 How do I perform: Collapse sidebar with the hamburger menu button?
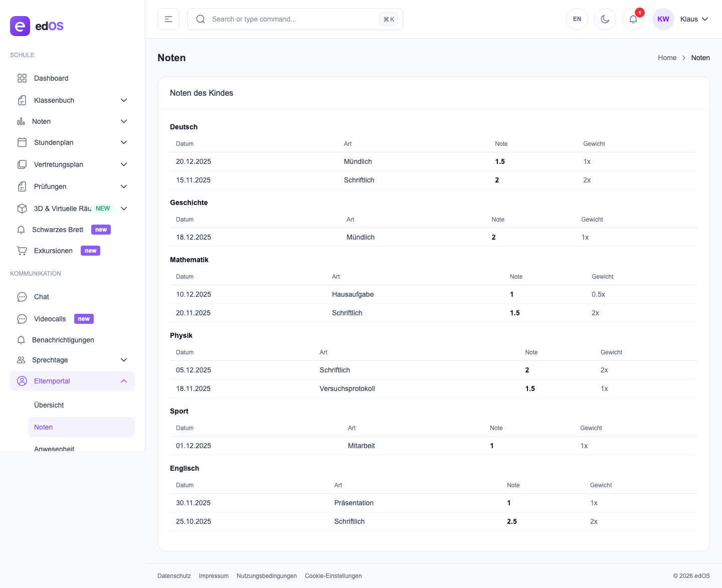[x=168, y=19]
